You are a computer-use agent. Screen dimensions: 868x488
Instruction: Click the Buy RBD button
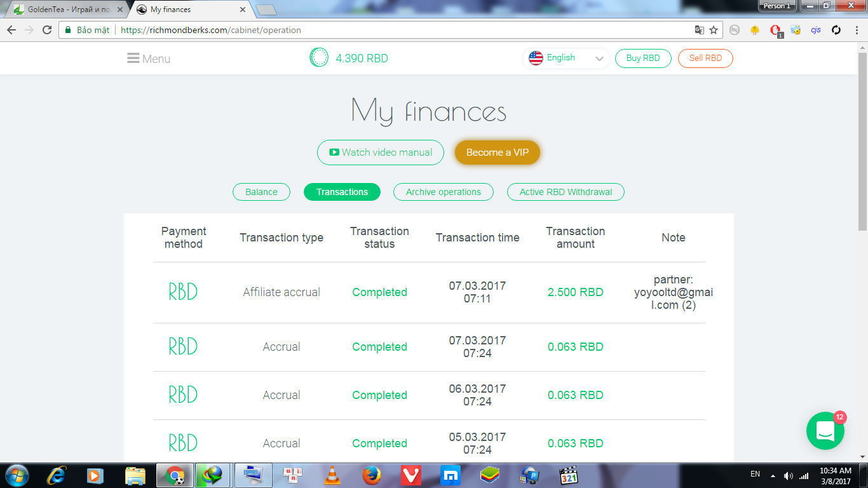pos(643,58)
